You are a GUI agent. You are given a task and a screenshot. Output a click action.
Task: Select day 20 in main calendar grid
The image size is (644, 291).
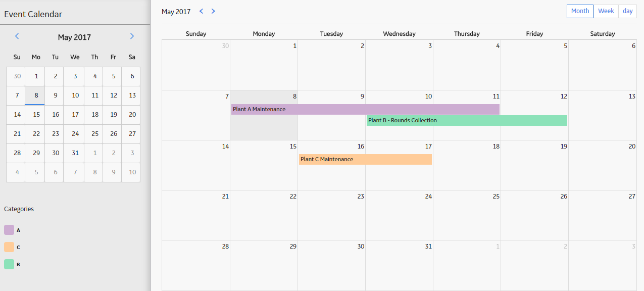pos(603,165)
